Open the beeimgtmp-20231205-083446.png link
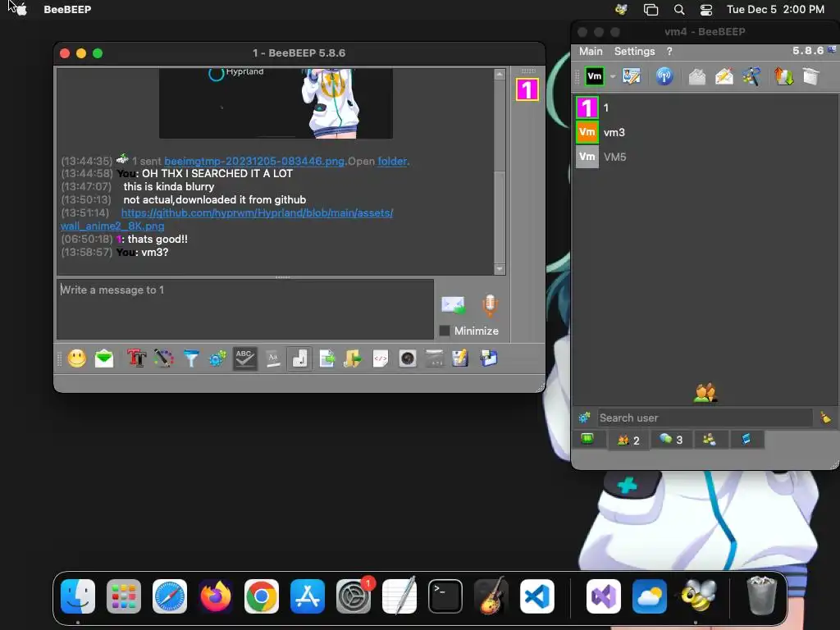Viewport: 840px width, 630px height. 254,161
